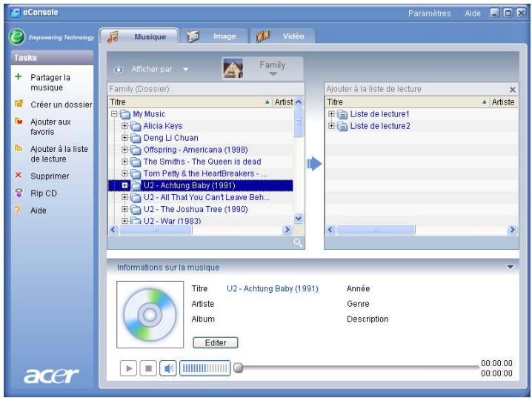The width and height of the screenshot is (532, 398).
Task: Expand the Liste de lecture2 node
Action: [x=331, y=126]
